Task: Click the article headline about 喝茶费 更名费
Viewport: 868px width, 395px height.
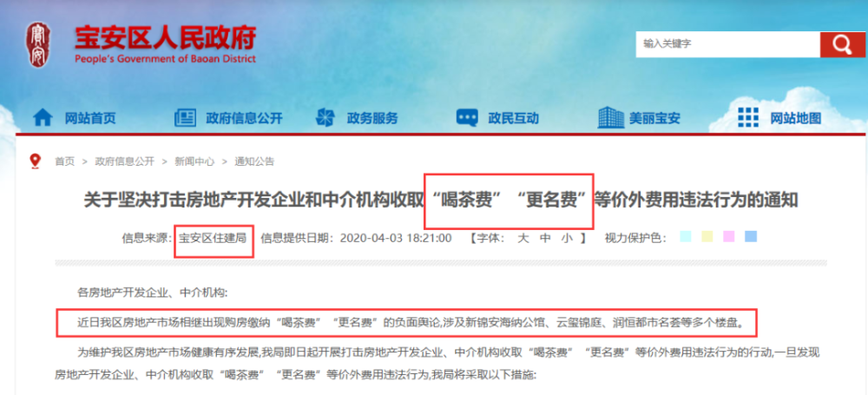Action: coord(441,201)
